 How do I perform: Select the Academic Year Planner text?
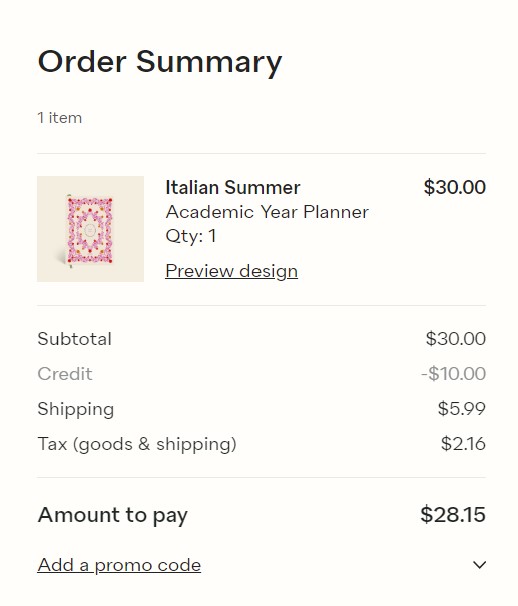(267, 212)
